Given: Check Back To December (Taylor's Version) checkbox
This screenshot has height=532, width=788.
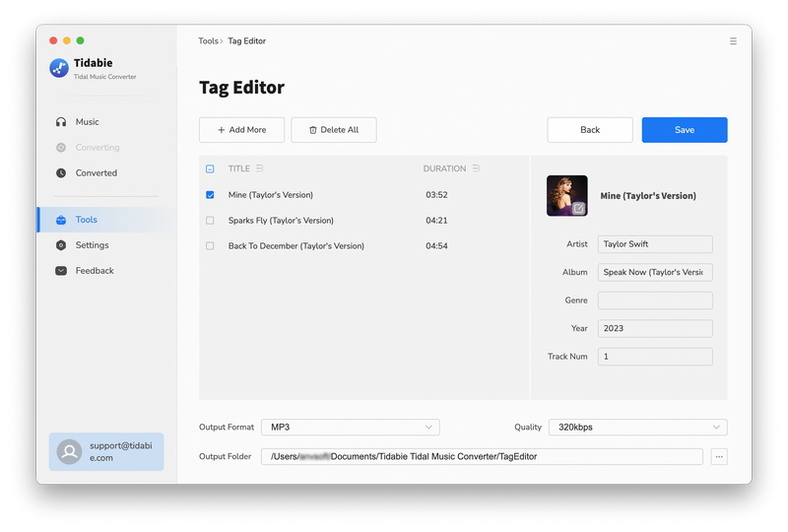Looking at the screenshot, I should click(210, 246).
